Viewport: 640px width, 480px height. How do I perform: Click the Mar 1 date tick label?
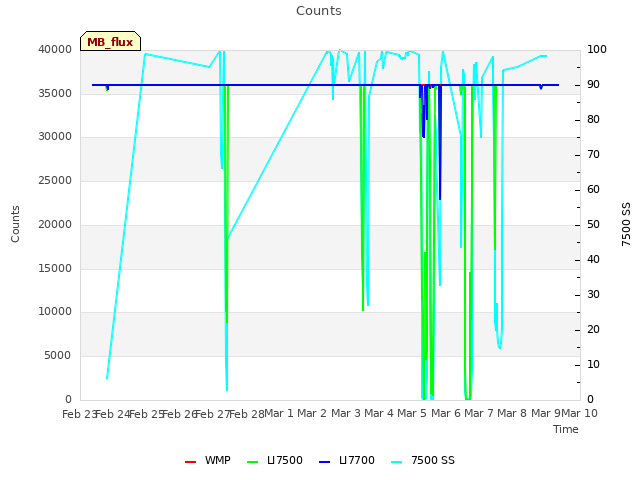point(279,413)
